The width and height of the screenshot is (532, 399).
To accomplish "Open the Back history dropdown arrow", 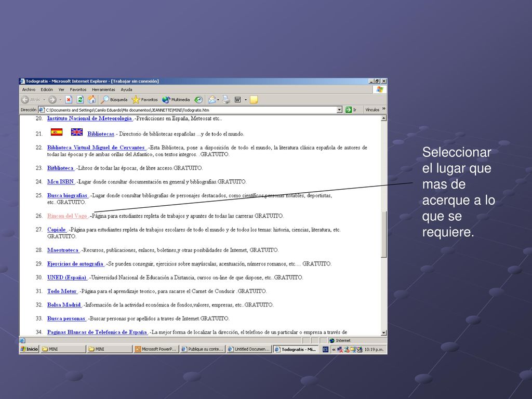I will 44,100.
